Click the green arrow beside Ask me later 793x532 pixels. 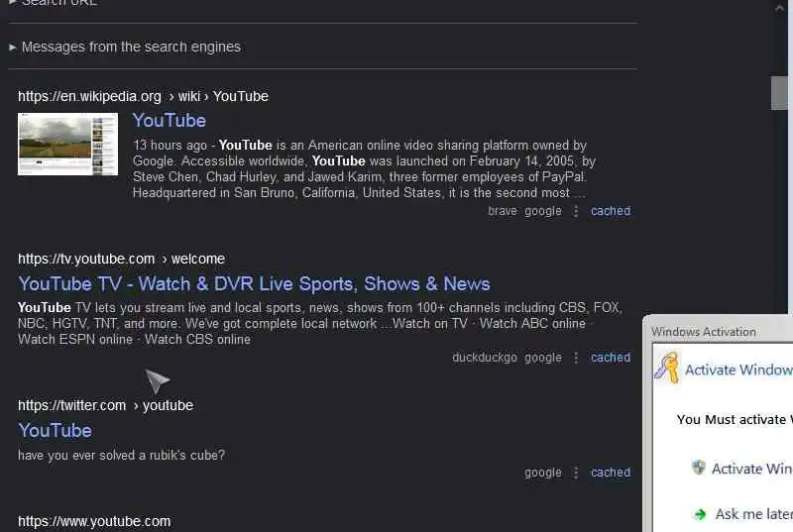point(701,514)
